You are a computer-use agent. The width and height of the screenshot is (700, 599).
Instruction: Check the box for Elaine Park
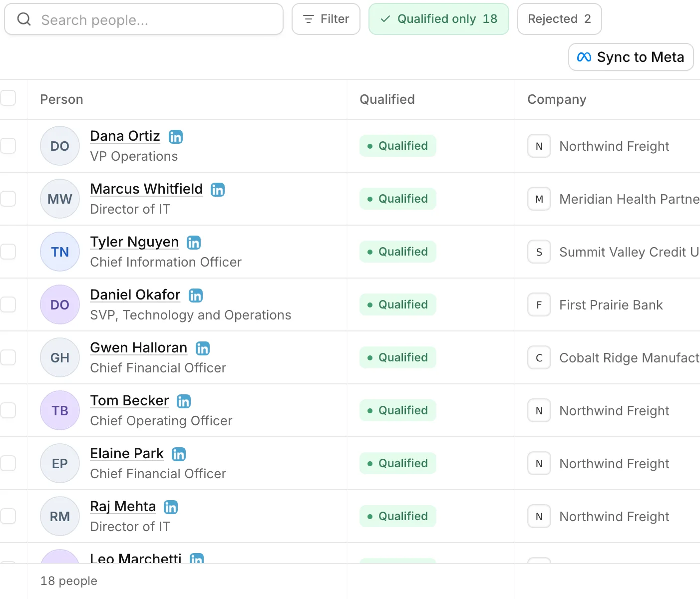pyautogui.click(x=7, y=463)
